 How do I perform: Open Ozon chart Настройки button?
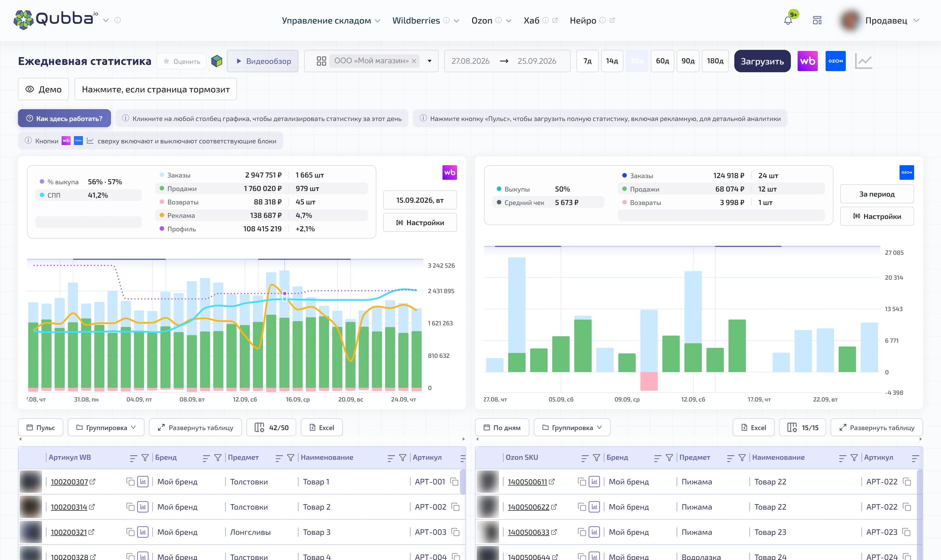[877, 216]
